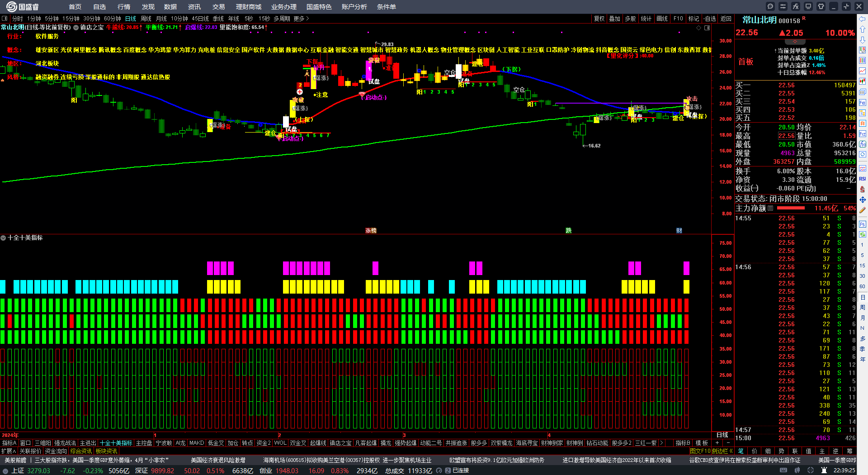Viewport: 868px width, 475px height.
Task: Open the 国盛特色 menu
Action: coord(319,7)
